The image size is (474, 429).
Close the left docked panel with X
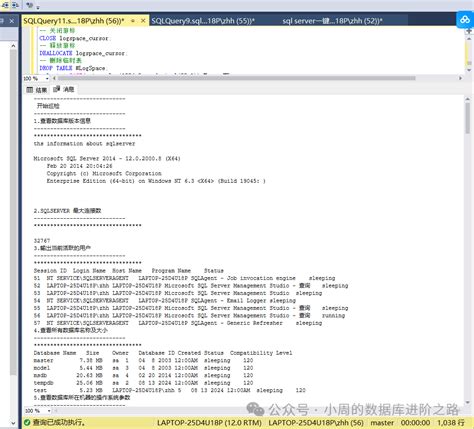pyautogui.click(x=12, y=21)
